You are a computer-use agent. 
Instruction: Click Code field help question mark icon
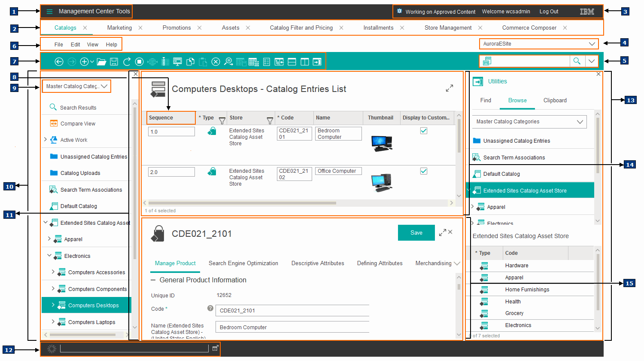tap(210, 308)
